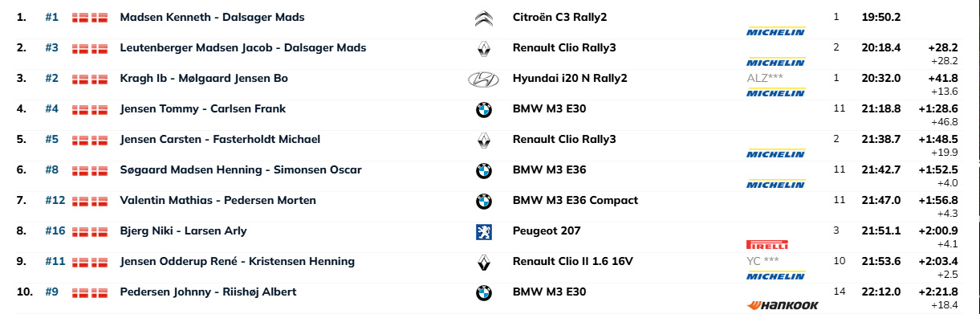
Task: Click the Michelin logo in the Kragh Ib row
Action: [775, 92]
